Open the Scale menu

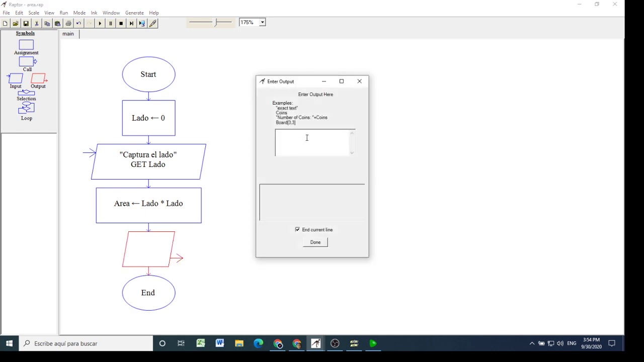[x=34, y=13]
